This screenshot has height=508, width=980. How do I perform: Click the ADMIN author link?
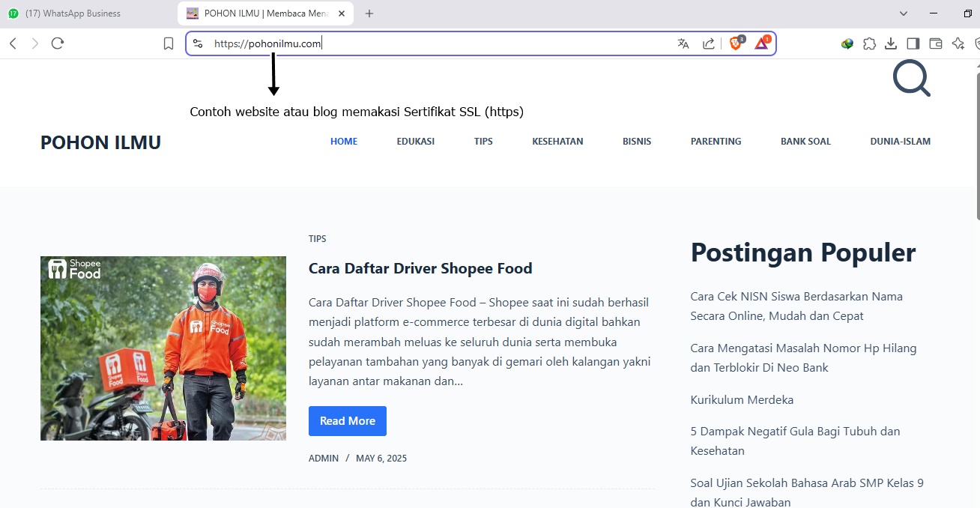tap(324, 458)
